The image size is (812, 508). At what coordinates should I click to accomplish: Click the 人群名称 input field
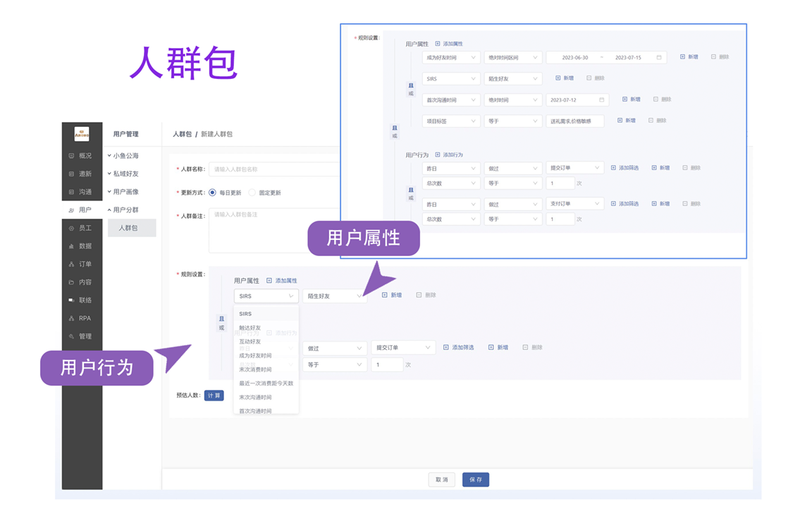click(x=275, y=169)
